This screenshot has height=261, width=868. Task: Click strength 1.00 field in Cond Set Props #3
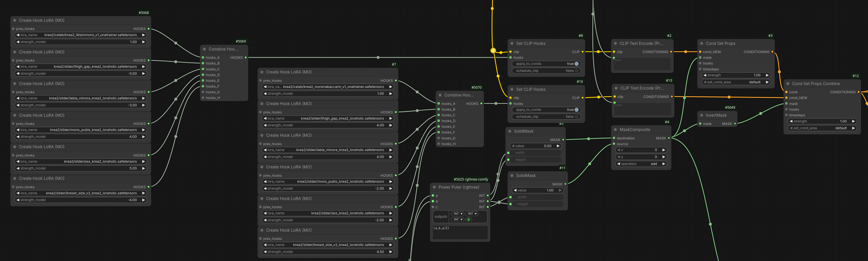pos(736,75)
